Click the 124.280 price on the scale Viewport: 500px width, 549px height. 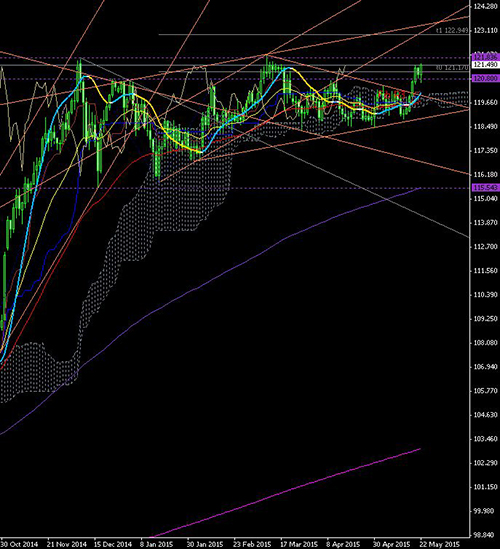click(485, 6)
